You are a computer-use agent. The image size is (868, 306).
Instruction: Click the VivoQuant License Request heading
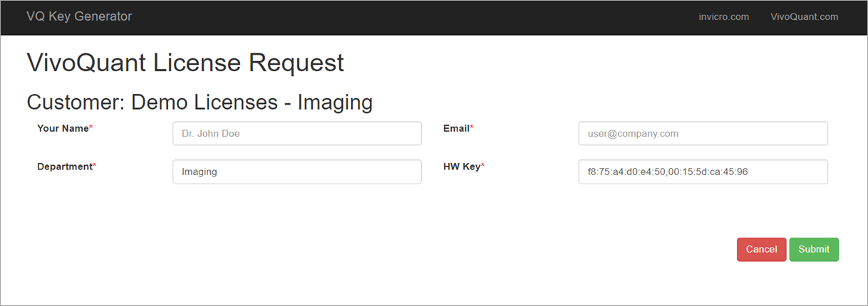[x=185, y=63]
